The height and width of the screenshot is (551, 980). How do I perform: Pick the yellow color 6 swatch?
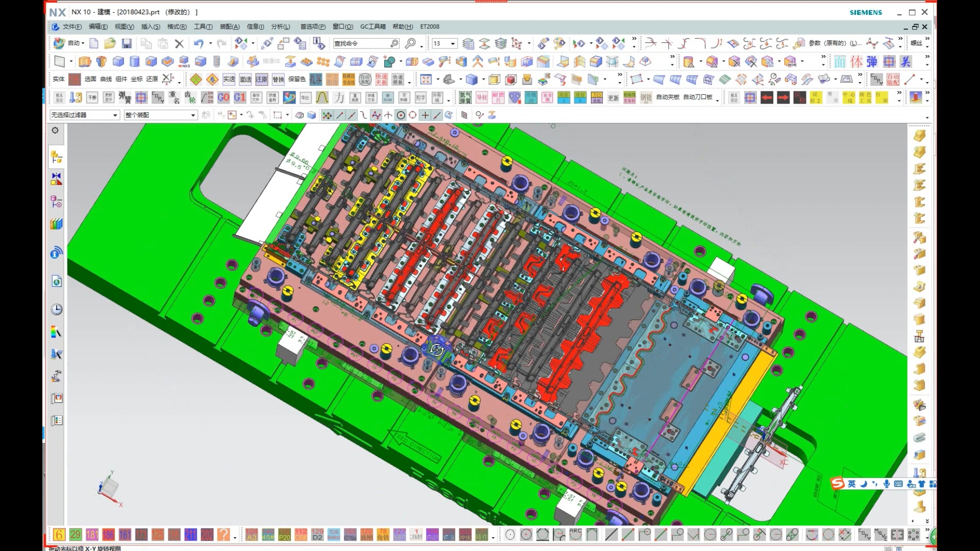59,535
